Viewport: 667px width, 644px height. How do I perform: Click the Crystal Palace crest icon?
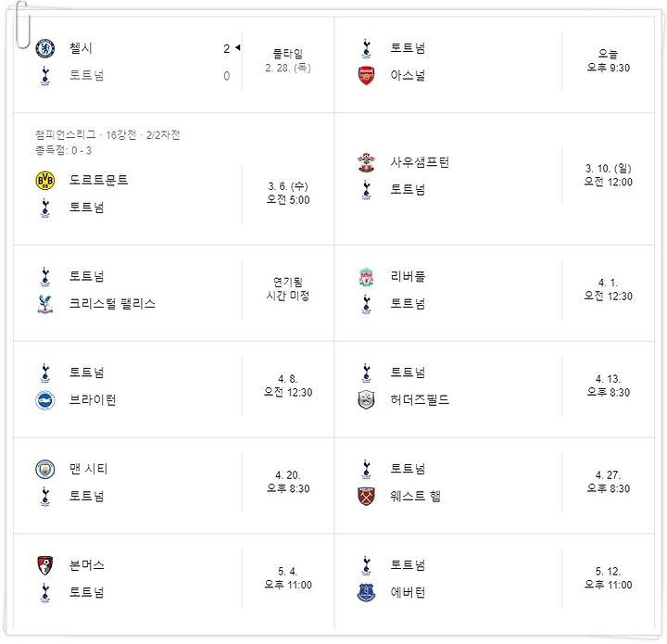pyautogui.click(x=45, y=304)
